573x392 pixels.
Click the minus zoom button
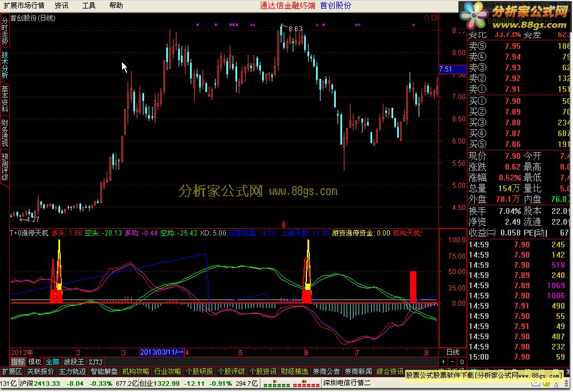coord(452,362)
